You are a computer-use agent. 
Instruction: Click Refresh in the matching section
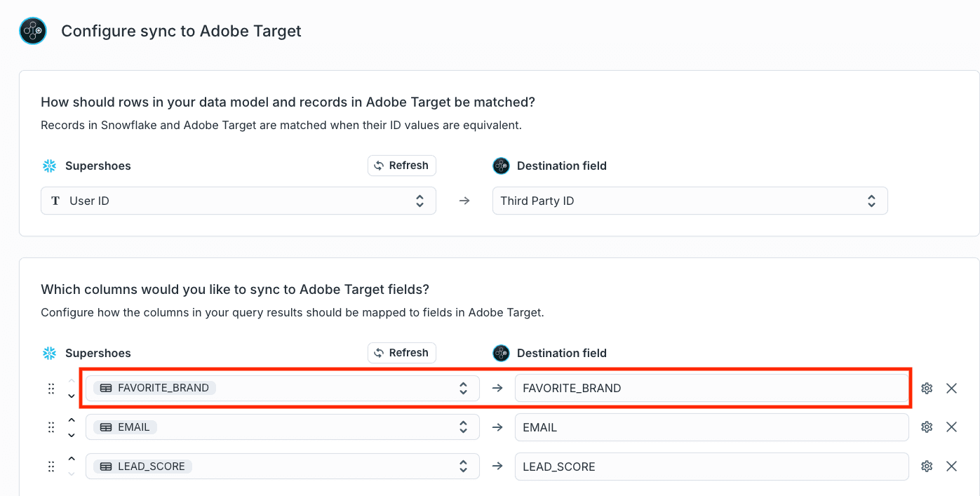[401, 166]
